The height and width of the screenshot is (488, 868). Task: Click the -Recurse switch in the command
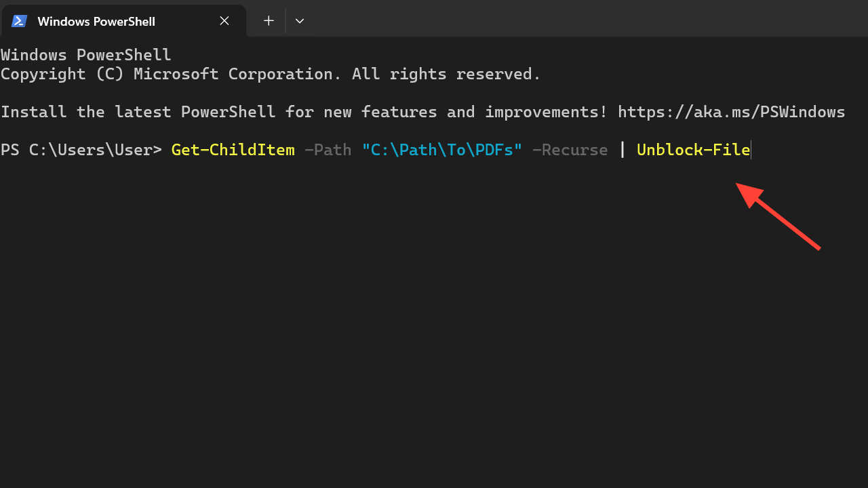(x=570, y=150)
